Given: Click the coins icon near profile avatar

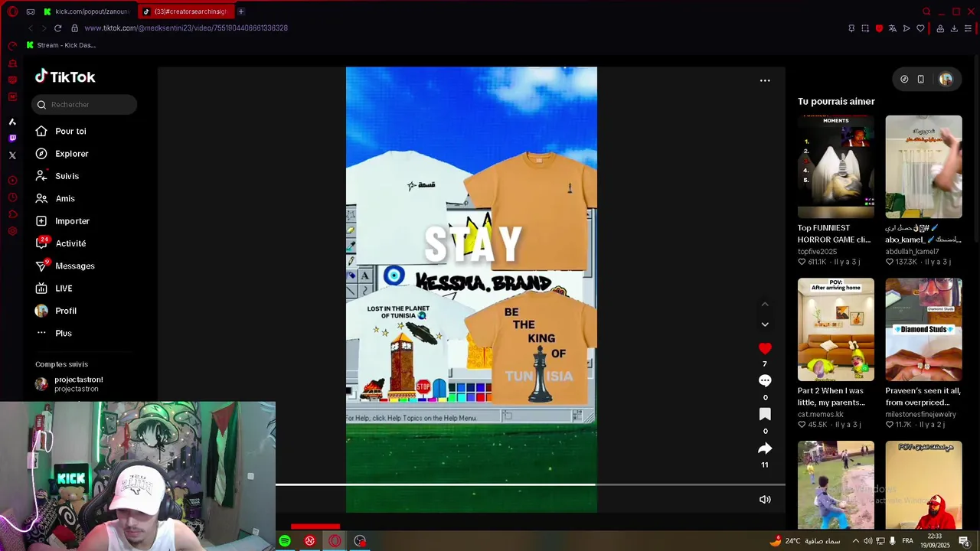Looking at the screenshot, I should point(904,79).
